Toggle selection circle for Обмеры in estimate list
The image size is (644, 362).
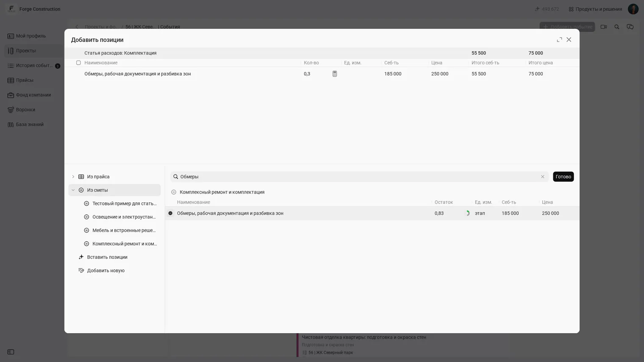point(170,213)
